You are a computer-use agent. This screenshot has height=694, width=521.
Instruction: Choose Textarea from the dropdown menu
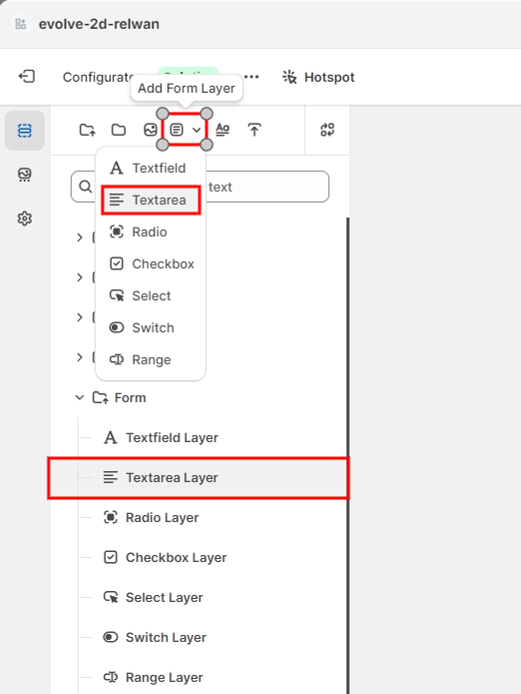(x=151, y=200)
